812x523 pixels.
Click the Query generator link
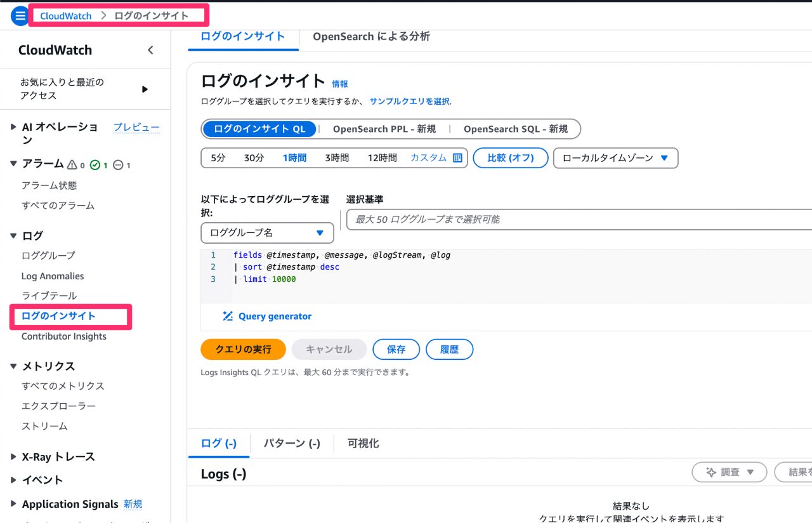pos(275,316)
